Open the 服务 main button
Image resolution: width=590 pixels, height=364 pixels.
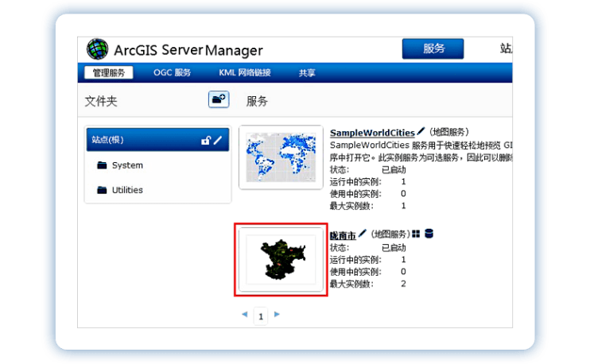pyautogui.click(x=433, y=48)
